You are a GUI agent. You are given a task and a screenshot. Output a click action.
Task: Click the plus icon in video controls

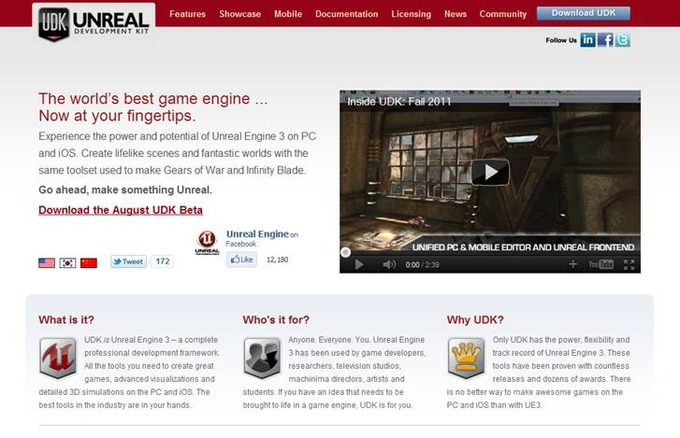573,264
